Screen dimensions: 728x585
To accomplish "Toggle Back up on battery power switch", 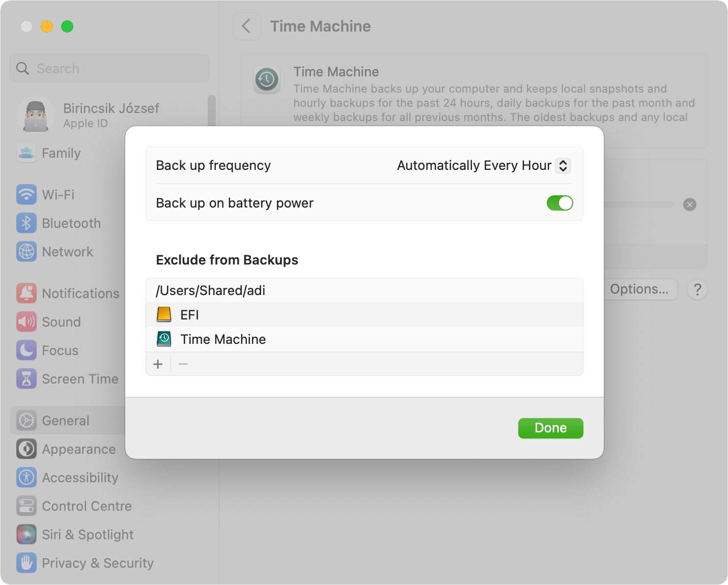I will pyautogui.click(x=559, y=203).
